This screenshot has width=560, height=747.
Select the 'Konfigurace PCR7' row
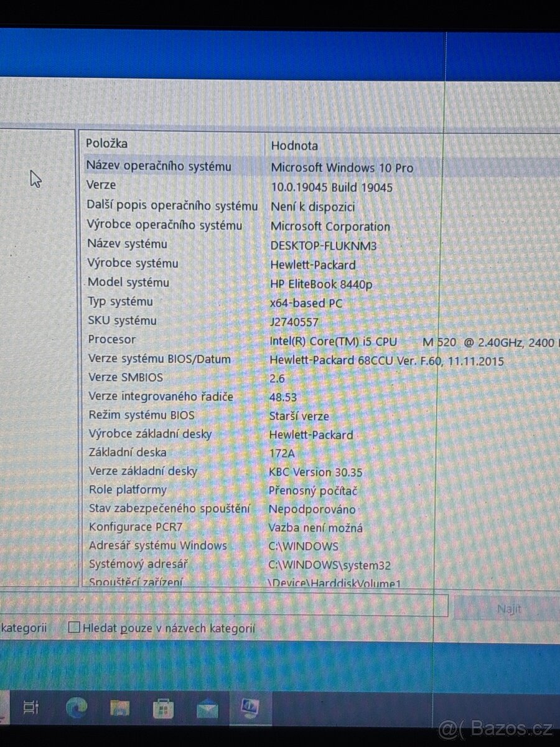[136, 527]
